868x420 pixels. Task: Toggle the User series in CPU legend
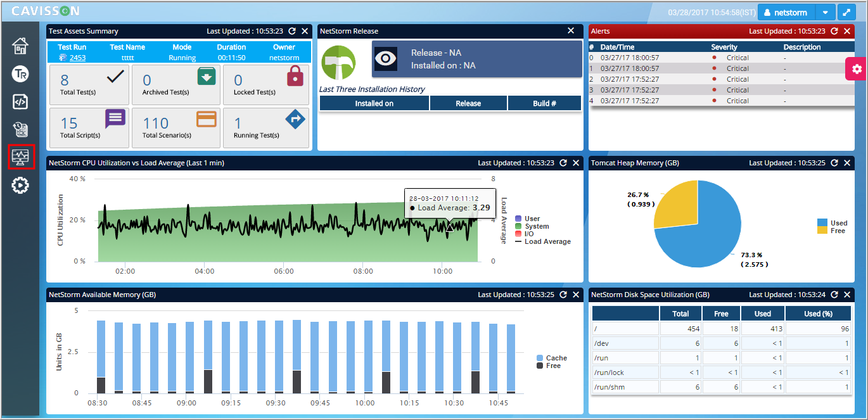527,219
